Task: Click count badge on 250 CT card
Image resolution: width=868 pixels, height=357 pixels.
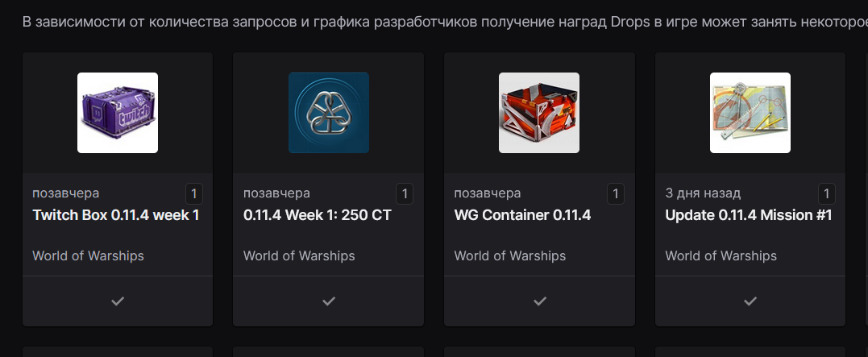Action: point(405,193)
